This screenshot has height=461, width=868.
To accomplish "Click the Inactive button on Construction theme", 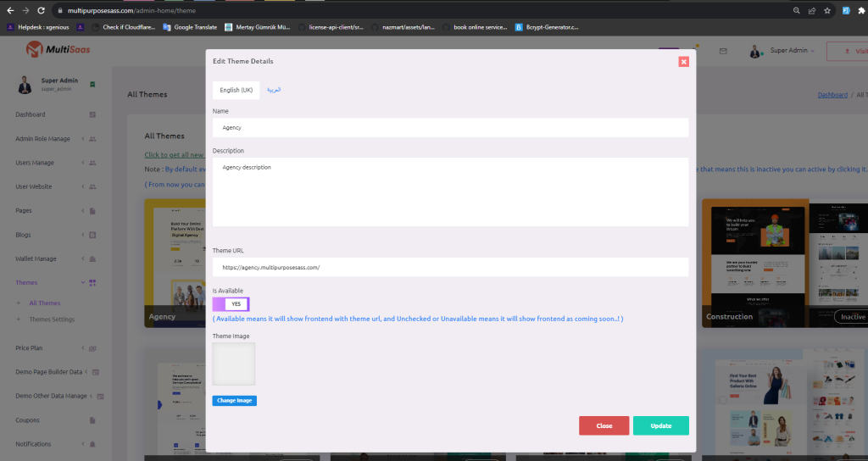I will (853, 317).
